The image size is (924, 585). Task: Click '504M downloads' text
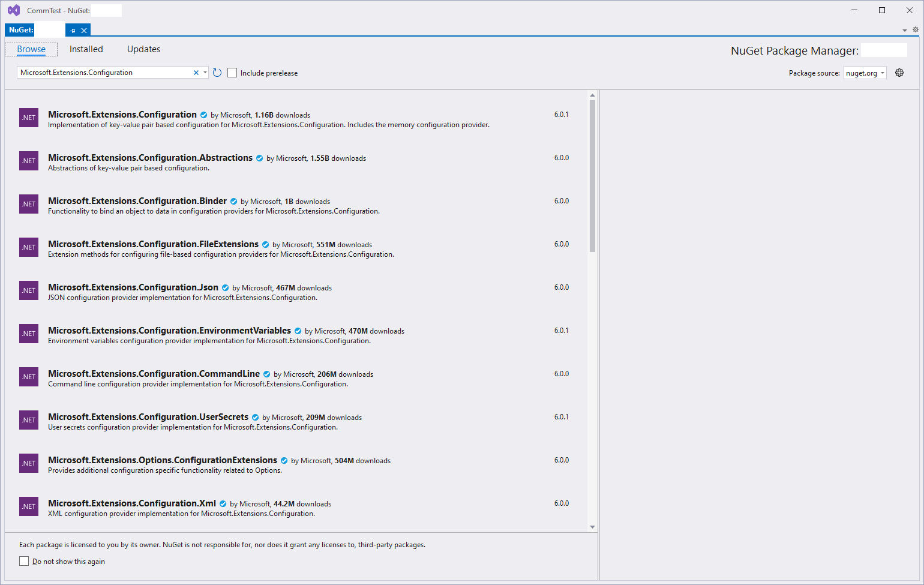pos(362,461)
